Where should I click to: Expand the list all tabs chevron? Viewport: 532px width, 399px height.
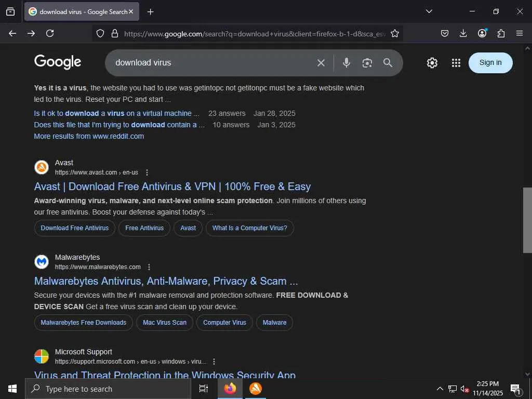coord(429,11)
